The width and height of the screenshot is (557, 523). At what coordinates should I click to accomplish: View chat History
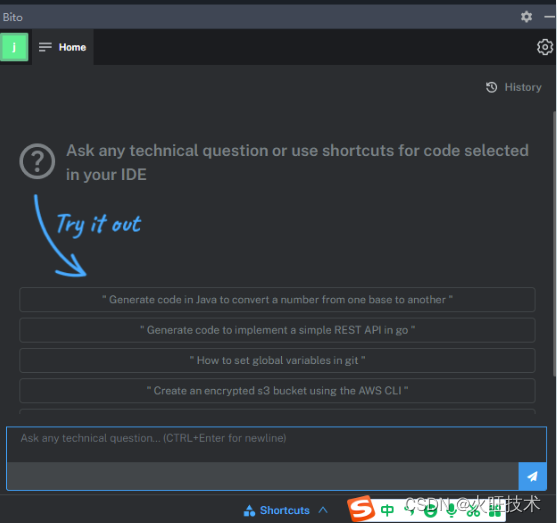click(x=523, y=87)
